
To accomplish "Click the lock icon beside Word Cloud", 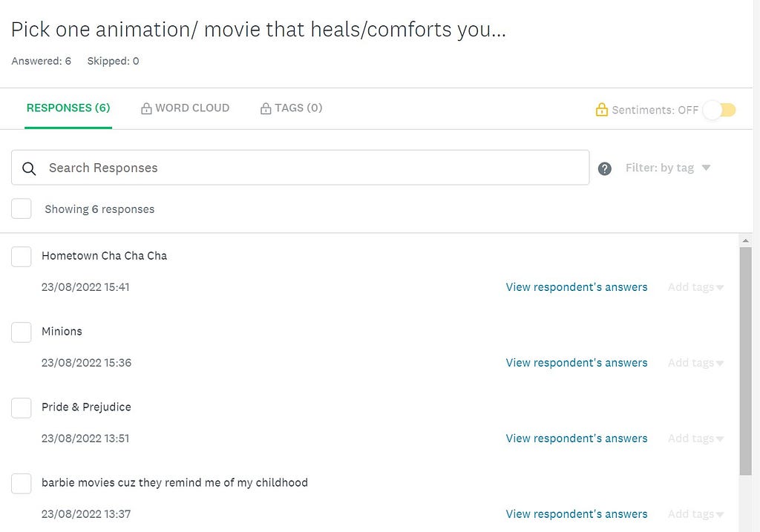I will tap(146, 108).
